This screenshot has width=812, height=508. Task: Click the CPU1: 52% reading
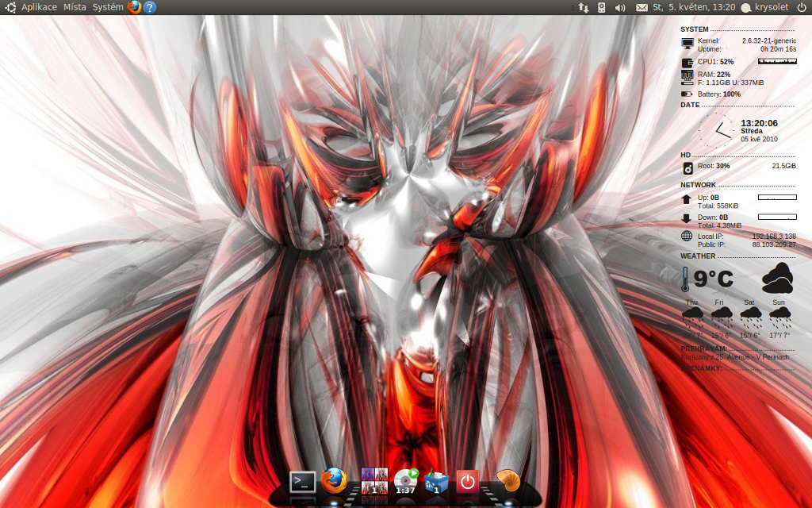tap(716, 62)
